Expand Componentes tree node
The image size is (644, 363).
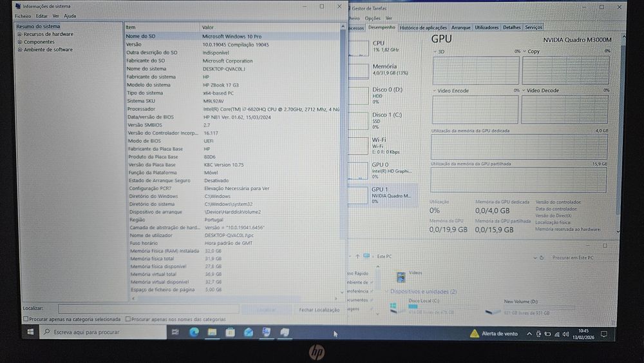coord(19,42)
